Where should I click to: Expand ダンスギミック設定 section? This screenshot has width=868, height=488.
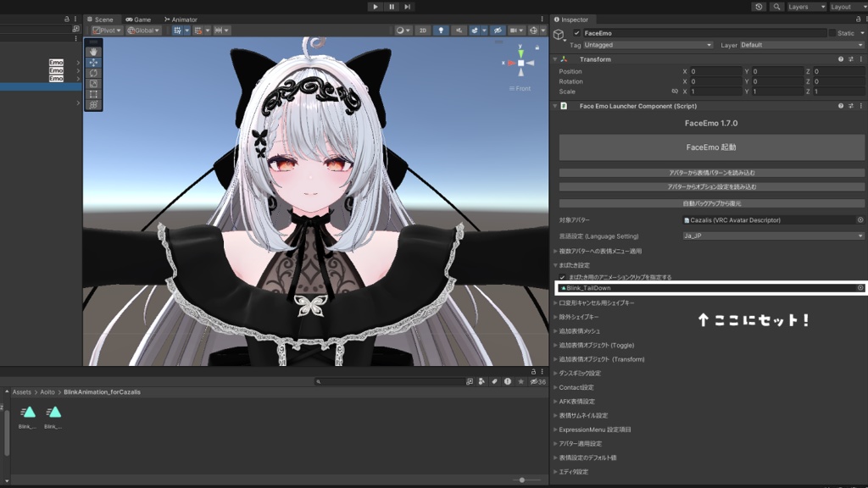pyautogui.click(x=555, y=373)
